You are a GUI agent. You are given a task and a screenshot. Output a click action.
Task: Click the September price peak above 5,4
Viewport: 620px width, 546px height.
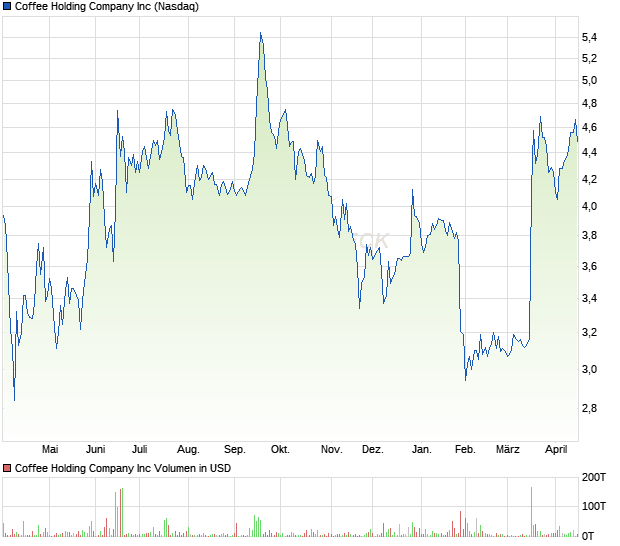[261, 35]
